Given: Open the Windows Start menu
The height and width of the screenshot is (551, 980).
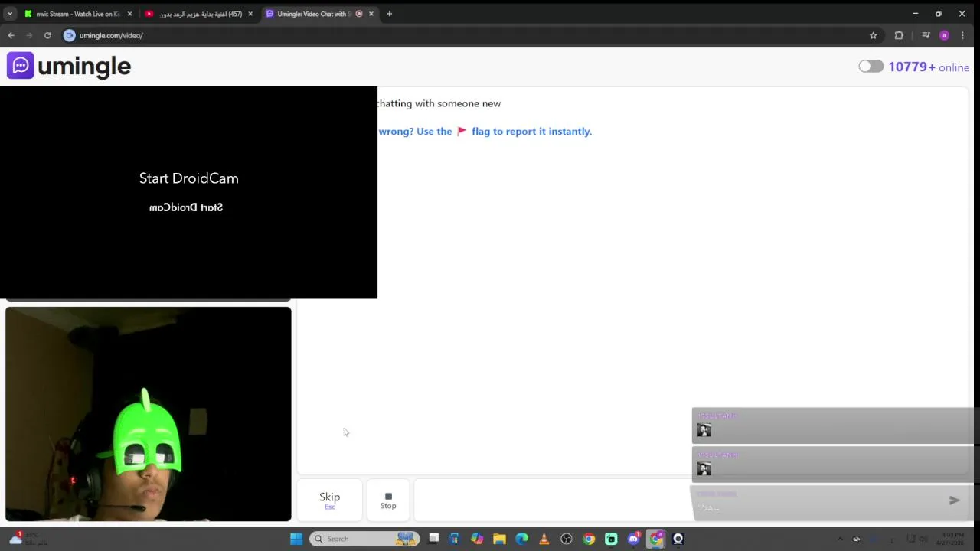Looking at the screenshot, I should tap(296, 539).
